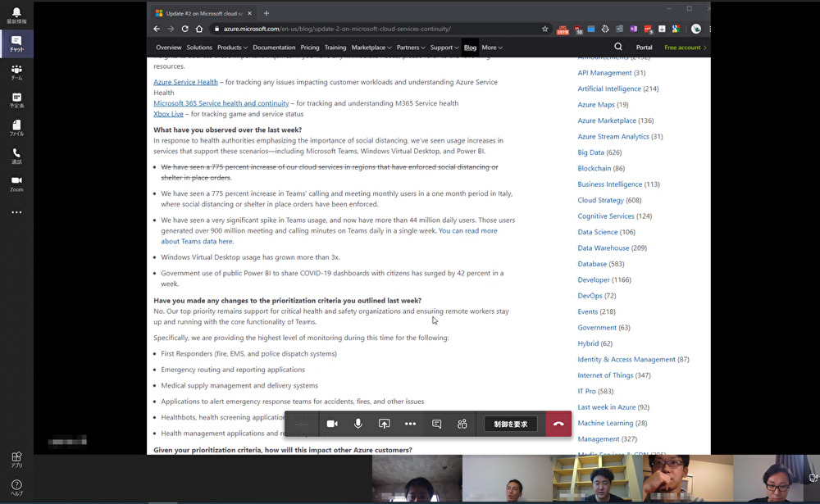Open Calls in Teams sidebar

click(x=16, y=157)
